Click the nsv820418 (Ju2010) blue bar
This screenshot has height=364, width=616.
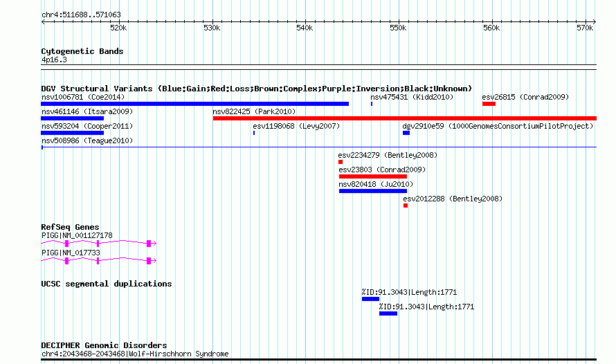[x=373, y=191]
